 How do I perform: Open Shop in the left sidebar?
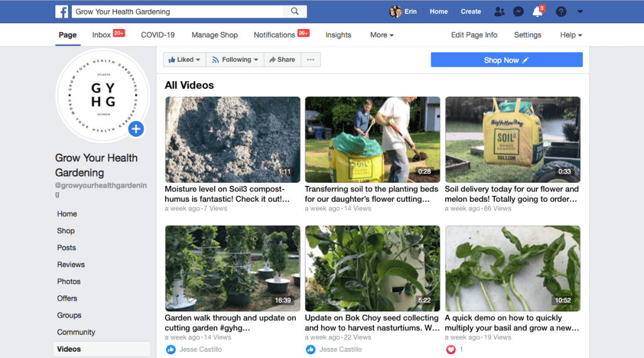(x=65, y=231)
